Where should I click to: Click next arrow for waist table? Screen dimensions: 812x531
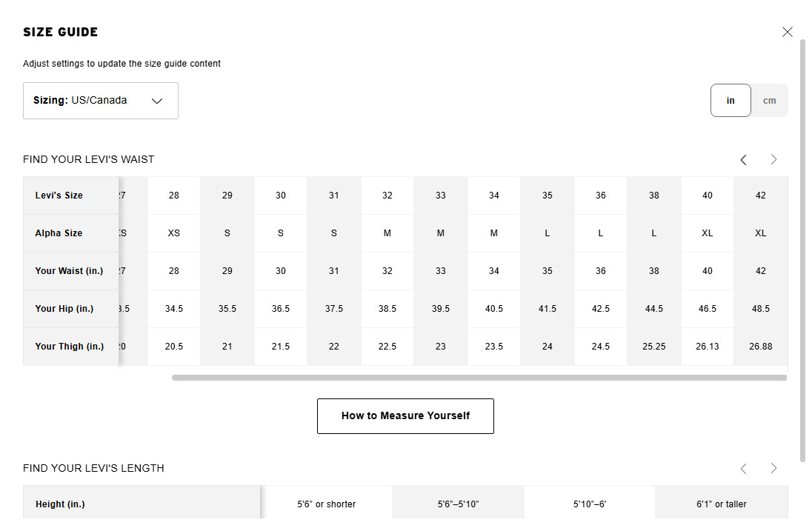(773, 159)
